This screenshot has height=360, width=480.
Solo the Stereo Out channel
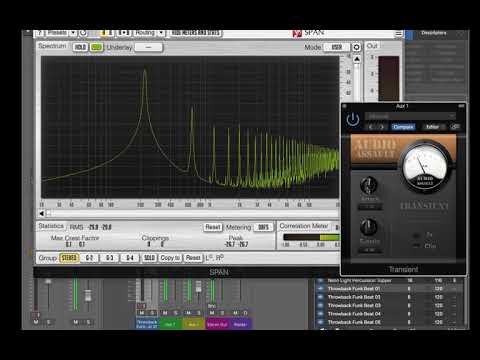tap(222, 313)
